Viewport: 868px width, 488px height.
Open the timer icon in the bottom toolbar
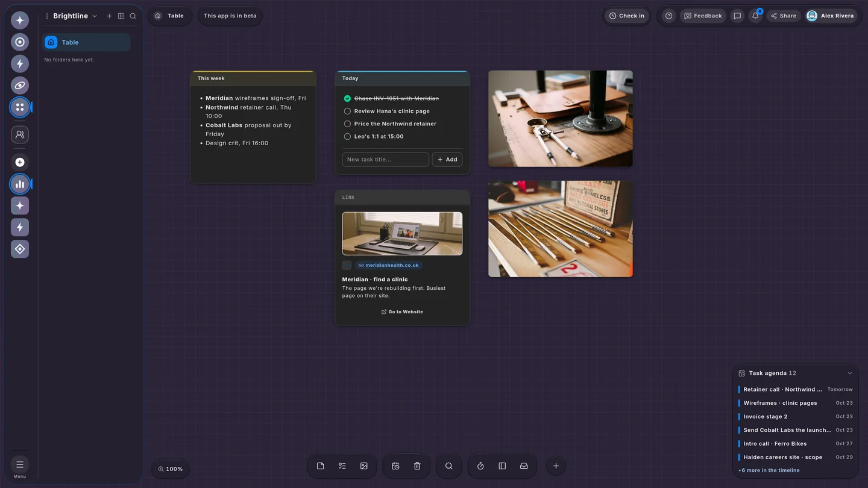click(x=480, y=466)
